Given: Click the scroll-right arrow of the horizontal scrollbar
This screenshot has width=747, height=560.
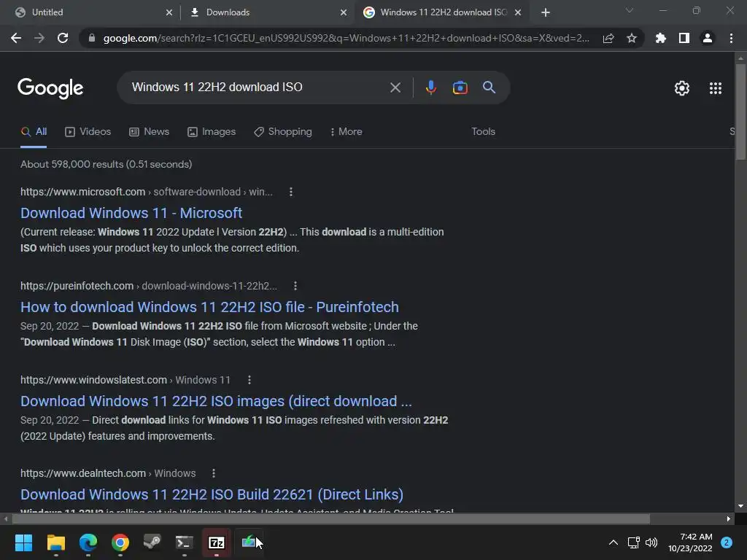Looking at the screenshot, I should (729, 518).
